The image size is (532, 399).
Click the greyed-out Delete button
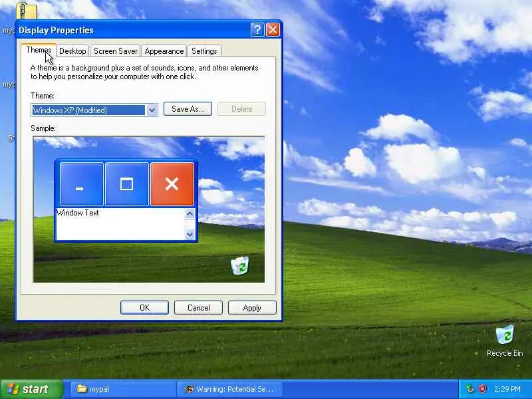pyautogui.click(x=241, y=109)
